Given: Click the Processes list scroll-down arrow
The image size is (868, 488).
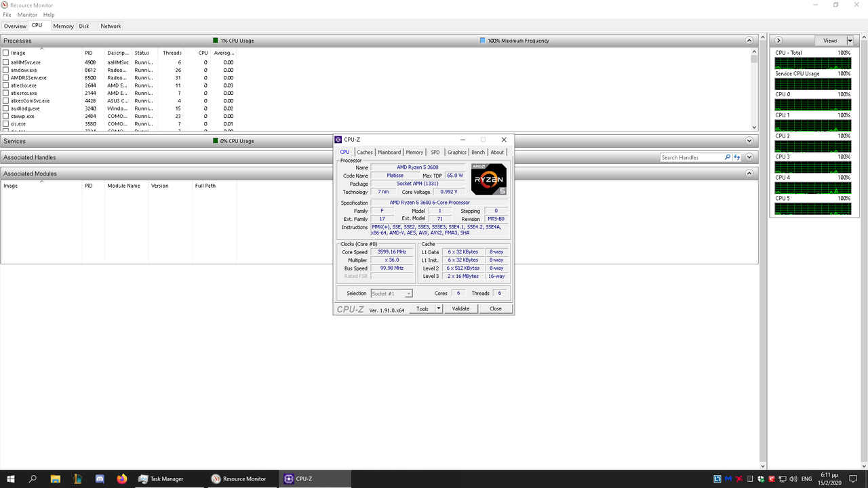Looking at the screenshot, I should point(754,127).
